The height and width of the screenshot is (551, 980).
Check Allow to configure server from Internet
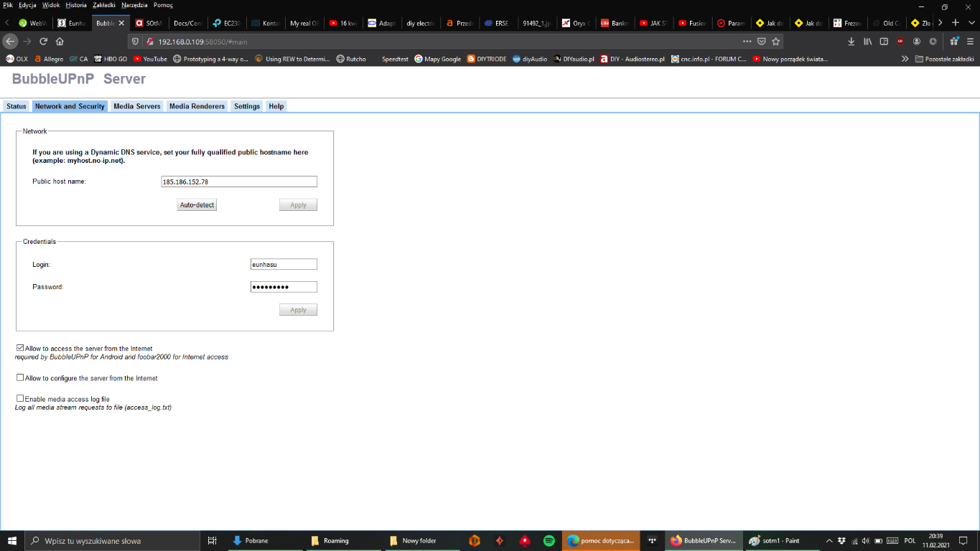pyautogui.click(x=20, y=377)
